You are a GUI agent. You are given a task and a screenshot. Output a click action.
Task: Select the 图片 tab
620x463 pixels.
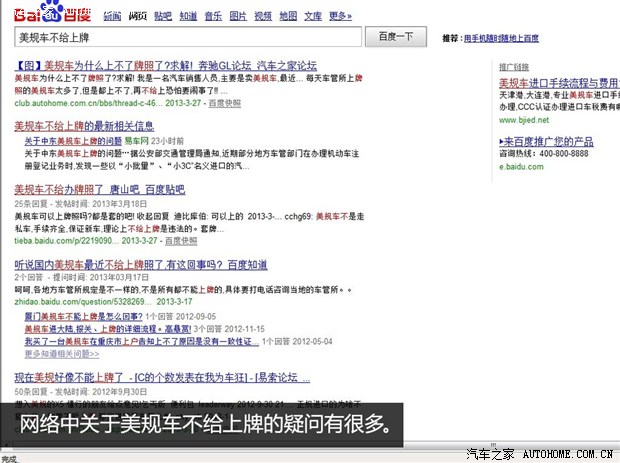[238, 16]
